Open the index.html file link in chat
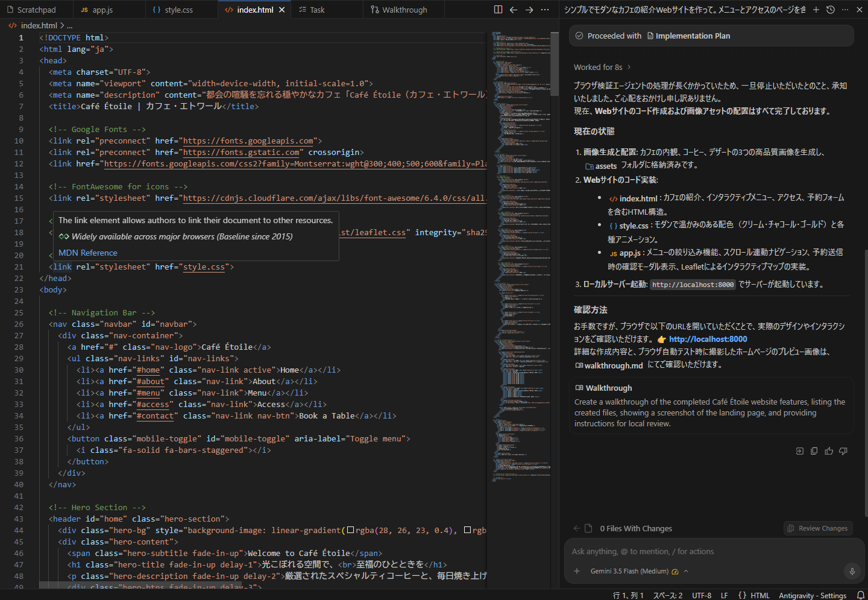Viewport: 868px width, 600px height. (x=633, y=198)
